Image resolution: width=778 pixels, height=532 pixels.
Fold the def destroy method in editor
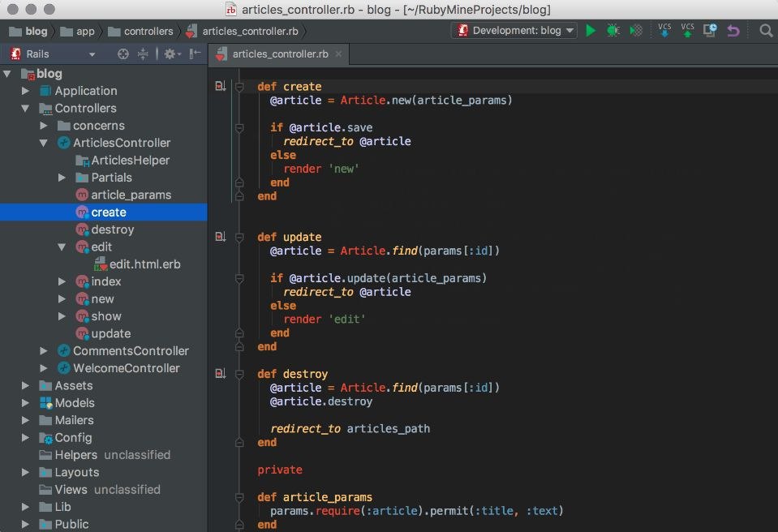coord(239,374)
